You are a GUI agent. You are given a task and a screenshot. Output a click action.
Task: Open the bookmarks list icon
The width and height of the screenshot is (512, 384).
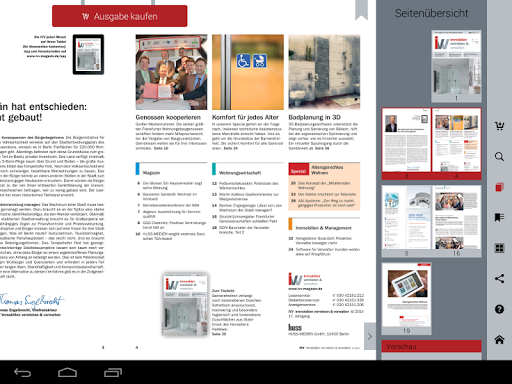tap(499, 217)
